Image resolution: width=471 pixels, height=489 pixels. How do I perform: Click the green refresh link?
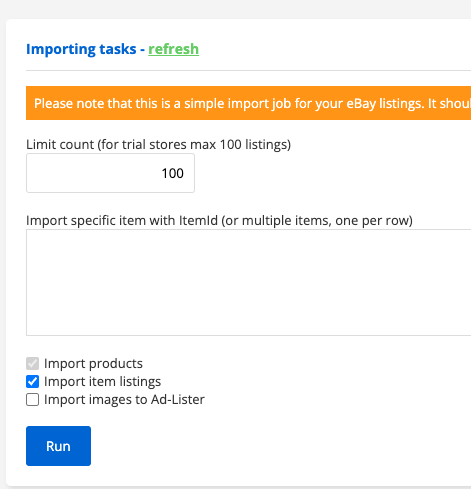tap(173, 49)
